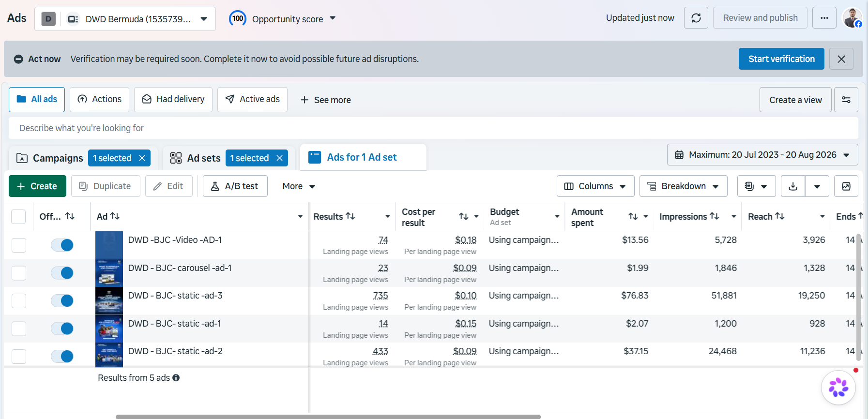Open the profile avatar menu
Screen dimensions: 868x419
click(x=852, y=18)
